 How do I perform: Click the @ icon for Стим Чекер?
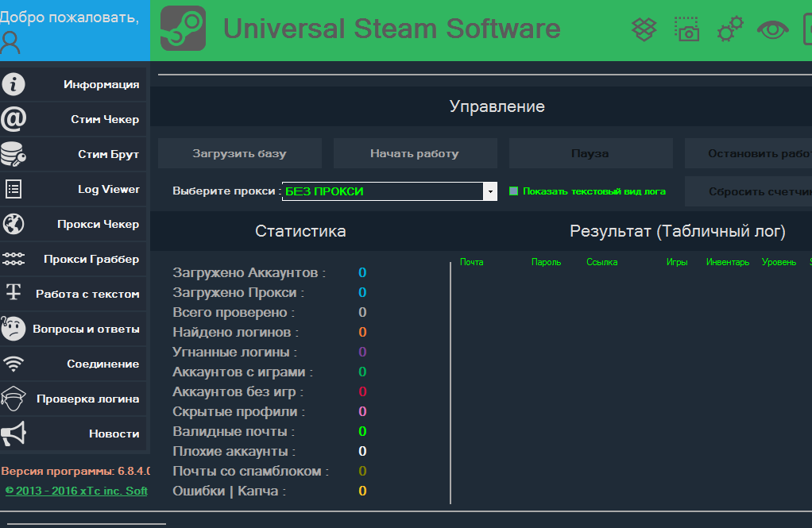tap(14, 119)
